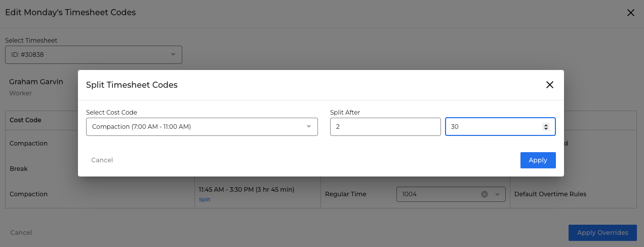
Task: Click the Split After hours field with 2
Action: tap(385, 127)
